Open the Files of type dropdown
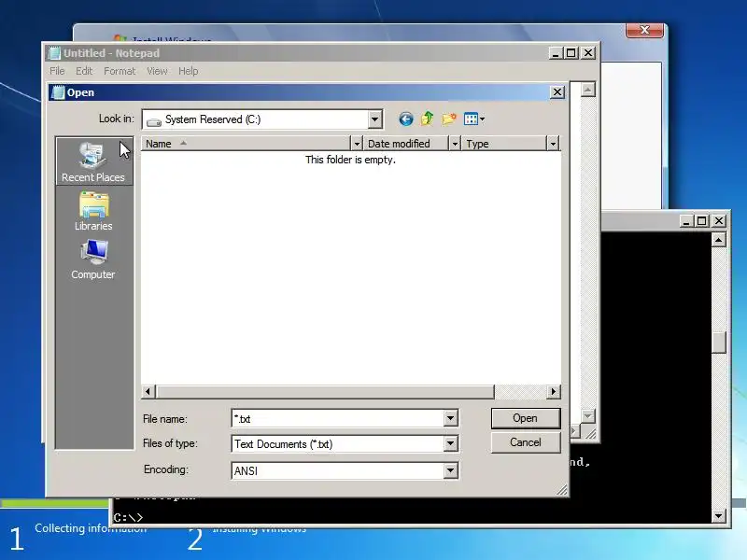 pos(450,444)
